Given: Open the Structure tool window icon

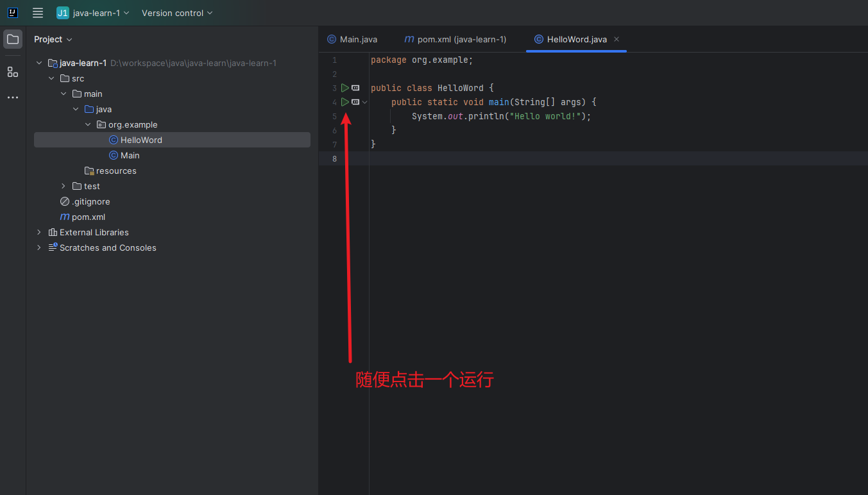Looking at the screenshot, I should tap(13, 72).
